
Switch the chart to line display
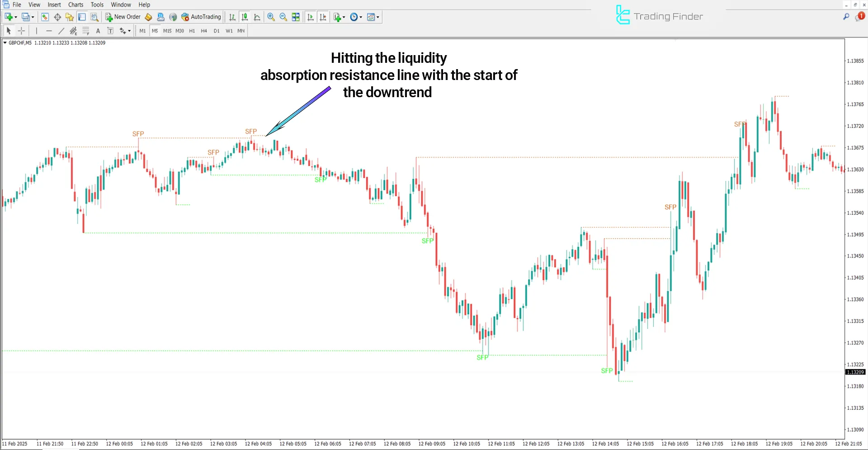(257, 17)
